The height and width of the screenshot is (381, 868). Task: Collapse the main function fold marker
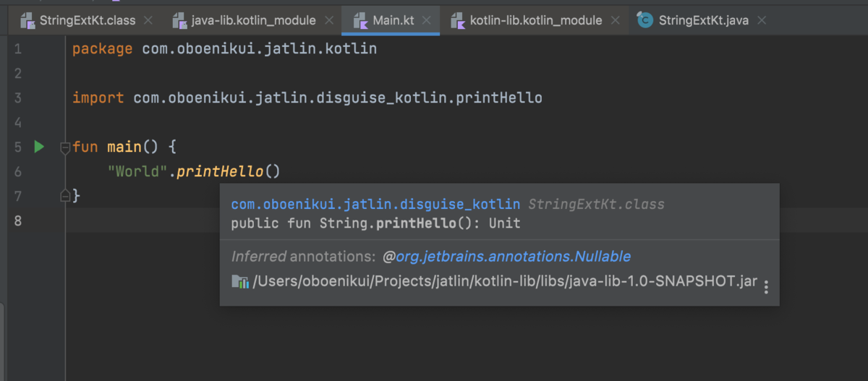65,147
